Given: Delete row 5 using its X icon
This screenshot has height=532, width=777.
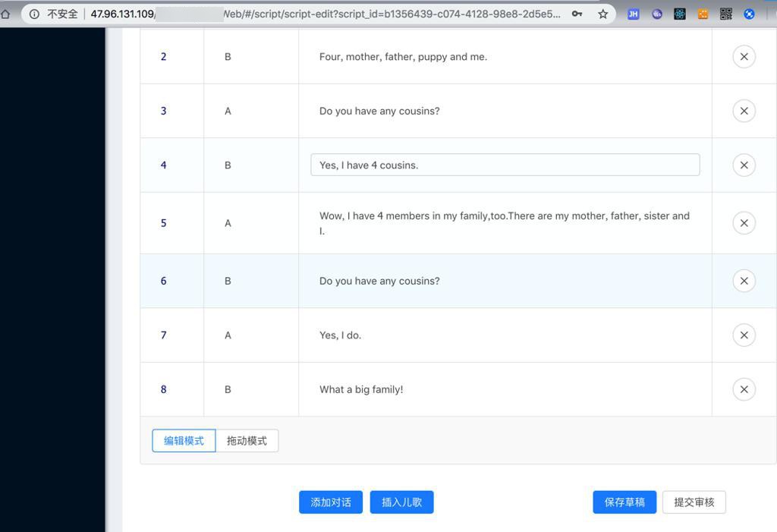Looking at the screenshot, I should tap(744, 223).
